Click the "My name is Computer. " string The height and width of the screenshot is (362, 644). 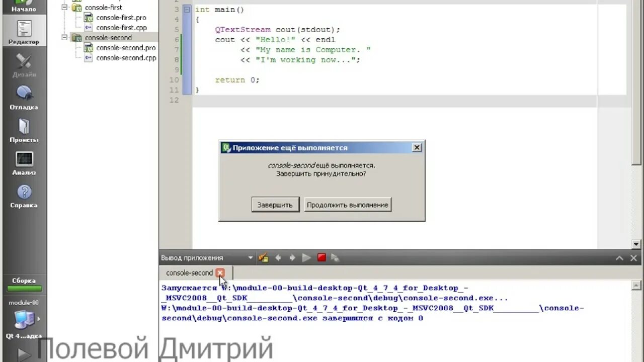click(313, 50)
